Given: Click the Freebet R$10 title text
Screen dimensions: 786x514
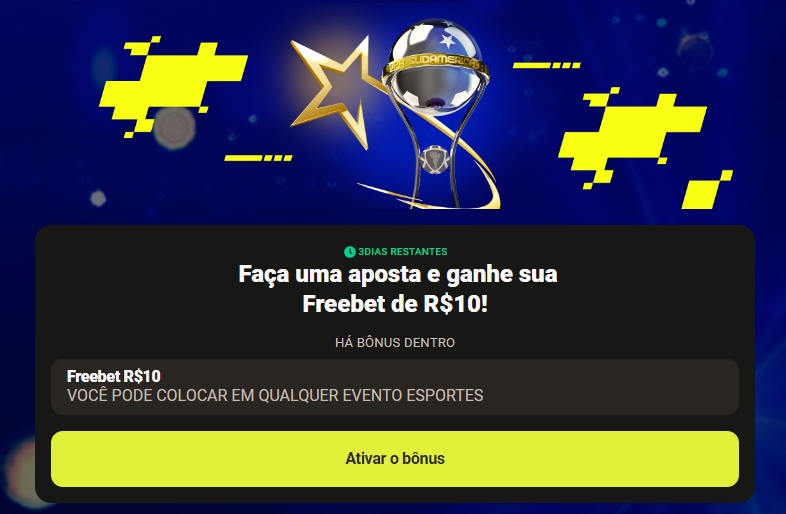Looking at the screenshot, I should click(x=113, y=376).
